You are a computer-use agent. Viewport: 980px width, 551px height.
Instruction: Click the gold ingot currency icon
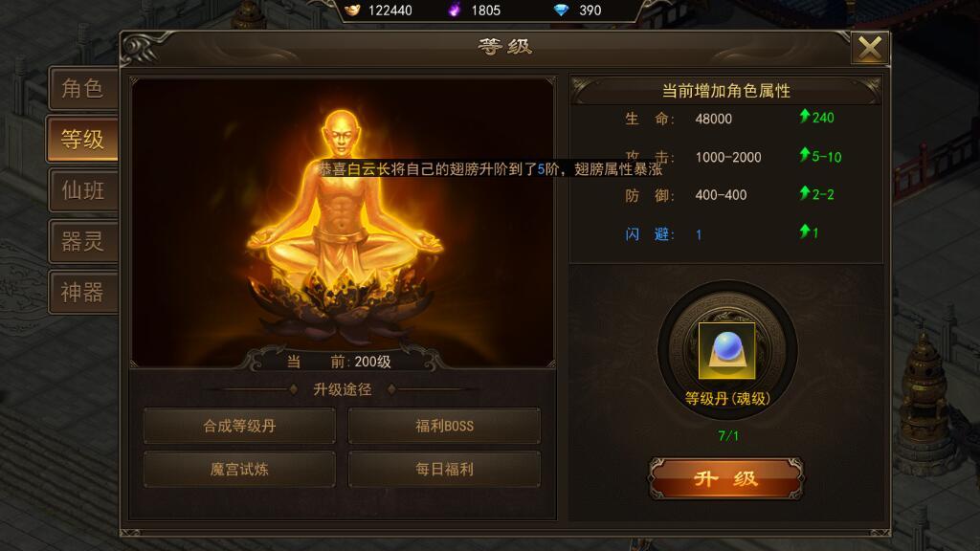tap(352, 10)
